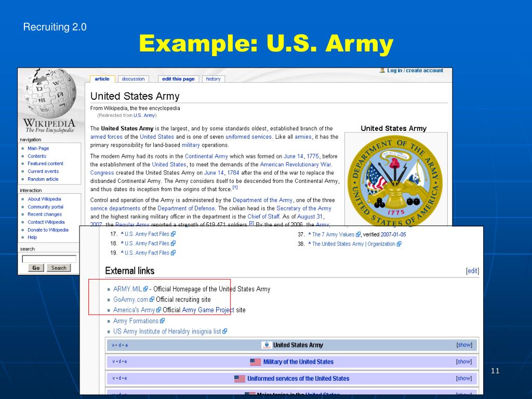Image resolution: width=532 pixels, height=399 pixels.
Task: Click the small emblem icon in United States Army navbox
Action: tap(267, 345)
